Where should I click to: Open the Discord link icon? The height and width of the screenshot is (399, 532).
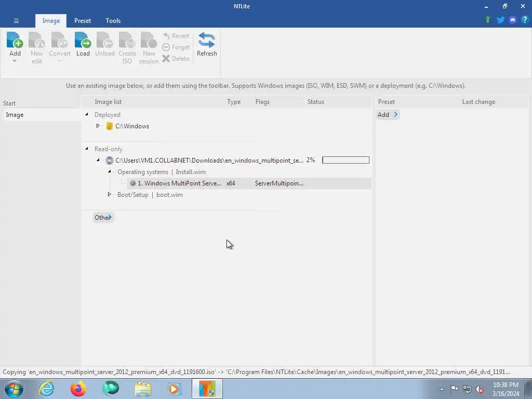[x=513, y=20]
